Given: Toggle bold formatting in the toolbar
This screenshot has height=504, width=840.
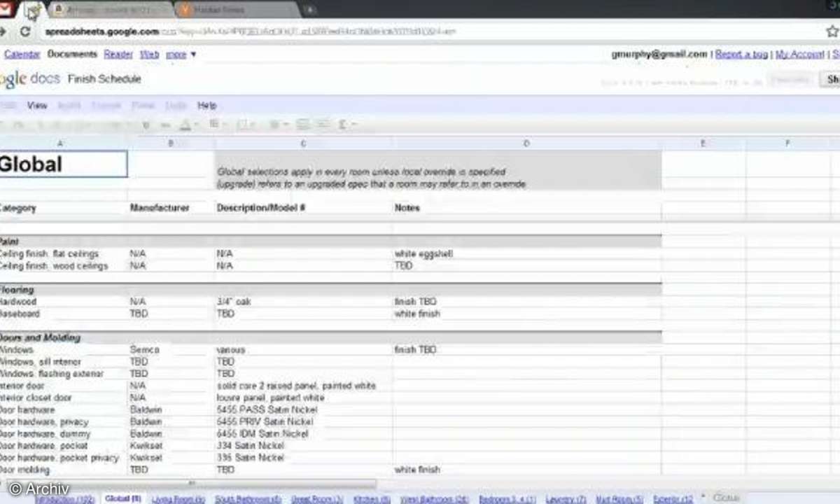Looking at the screenshot, I should [146, 125].
